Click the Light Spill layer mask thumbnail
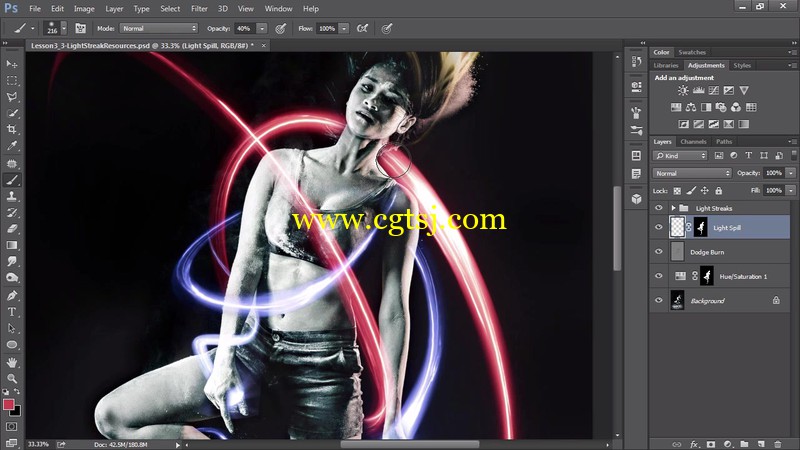Image resolution: width=800 pixels, height=450 pixels. click(702, 228)
